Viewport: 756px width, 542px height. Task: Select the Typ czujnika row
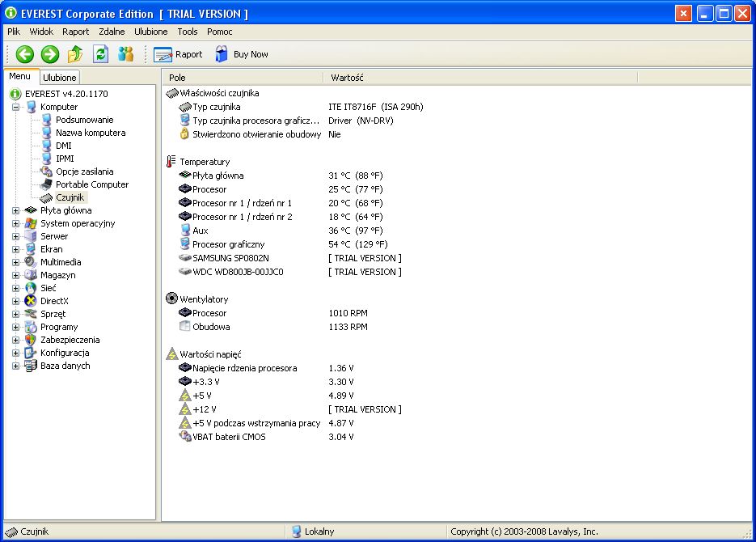(x=301, y=107)
